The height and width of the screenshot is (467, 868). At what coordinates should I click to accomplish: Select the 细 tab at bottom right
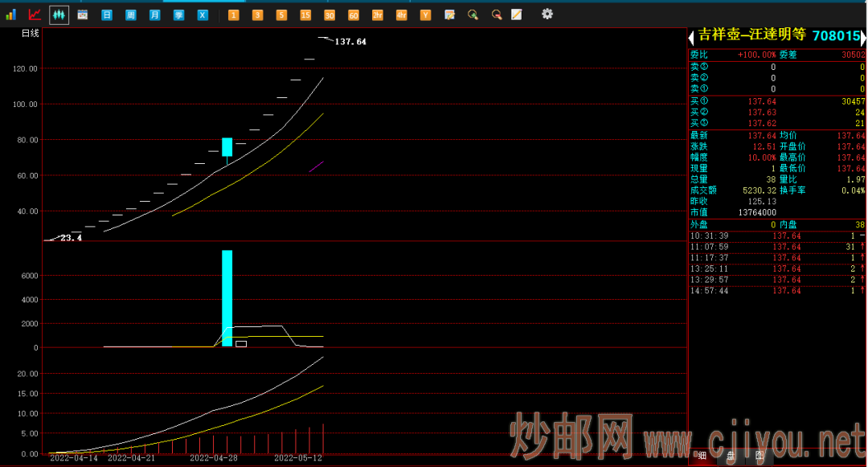(702, 456)
